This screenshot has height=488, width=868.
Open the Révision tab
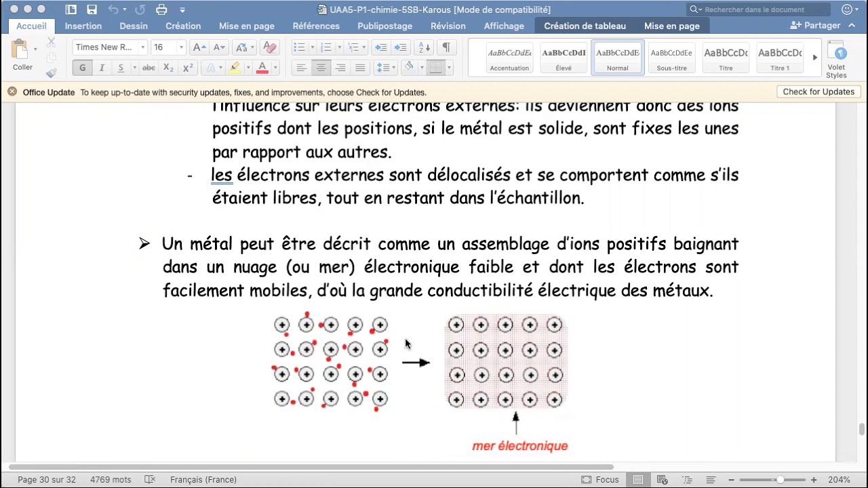[448, 26]
